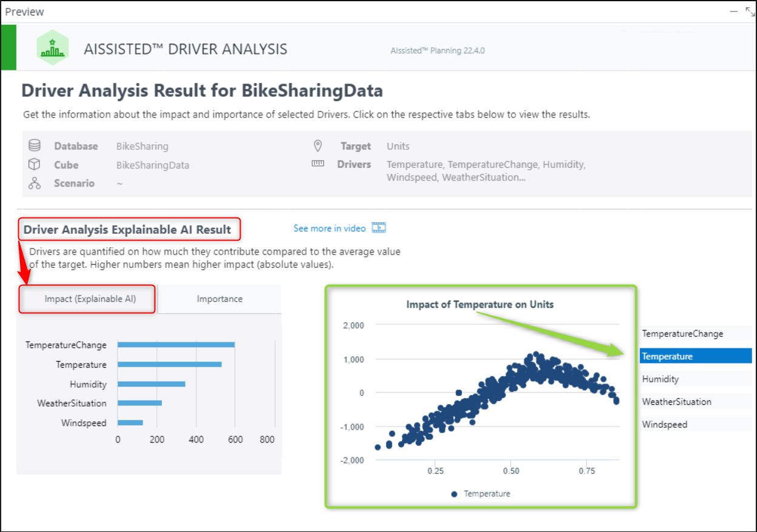Switch to the Importance tab
This screenshot has width=757, height=532.
coord(219,299)
